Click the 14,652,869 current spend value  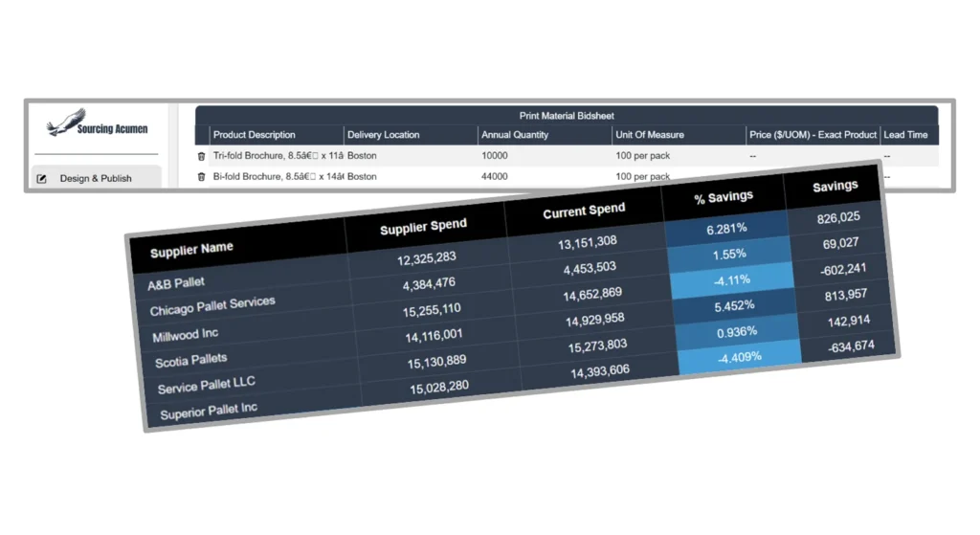(x=591, y=294)
